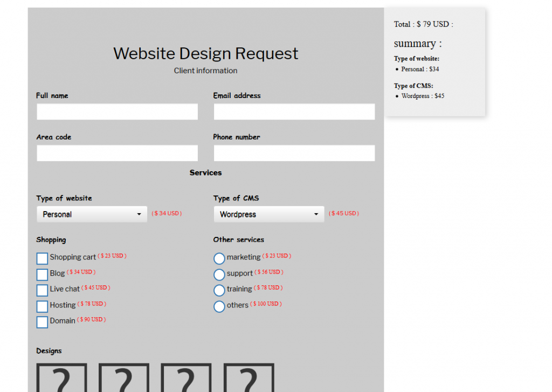Focus the Area code input
The image size is (552, 392).
[117, 153]
